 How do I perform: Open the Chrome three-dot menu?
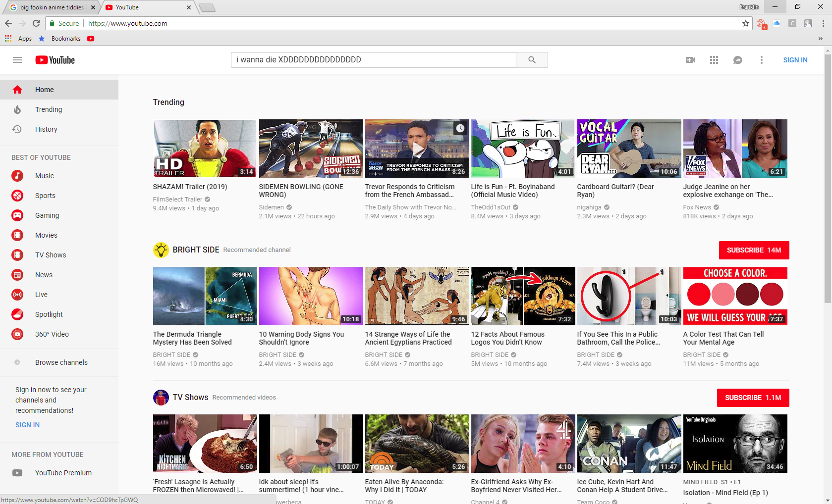click(x=823, y=23)
